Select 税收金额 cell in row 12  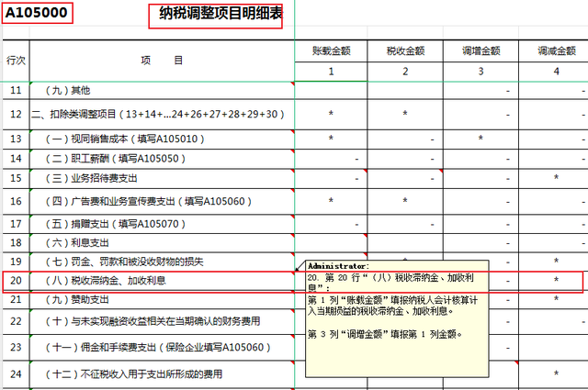(x=405, y=115)
